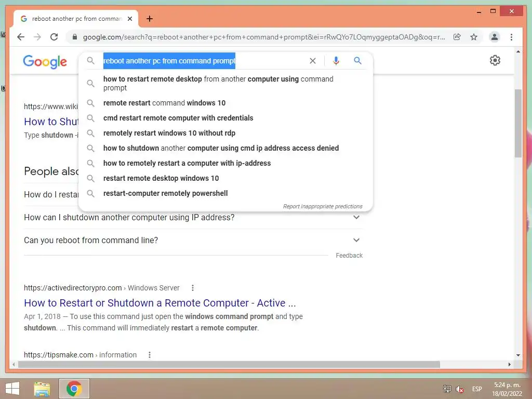
Task: Click muted volume icon in tray
Action: click(460, 389)
